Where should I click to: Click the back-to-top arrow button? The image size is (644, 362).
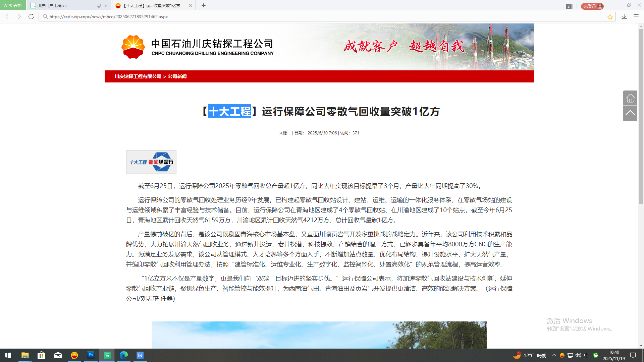point(630,113)
